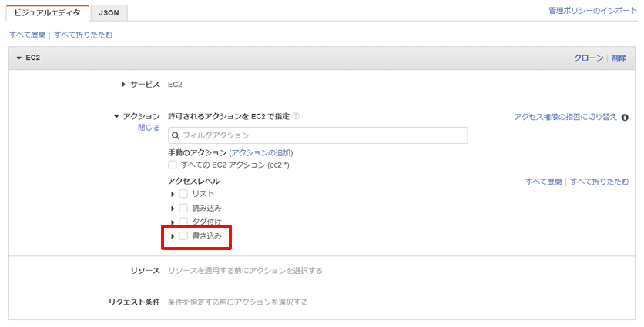
Task: Click リソースを適用する前にアクションを選択する text
Action: click(x=245, y=271)
